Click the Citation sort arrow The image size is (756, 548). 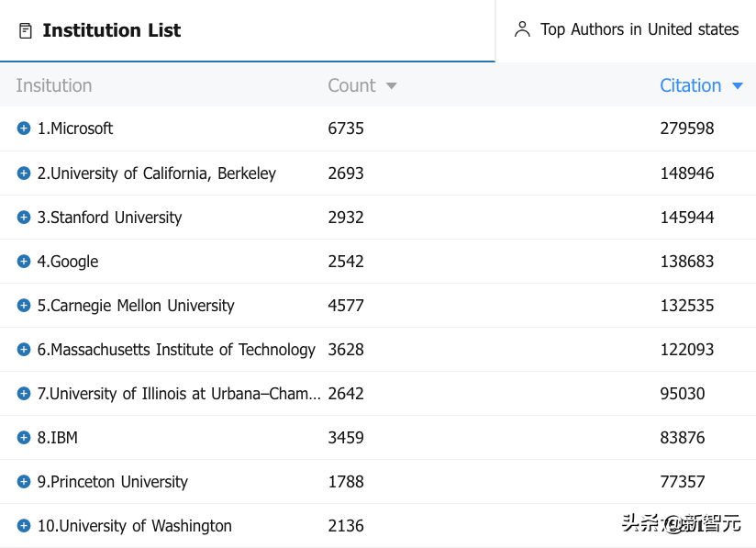click(737, 86)
